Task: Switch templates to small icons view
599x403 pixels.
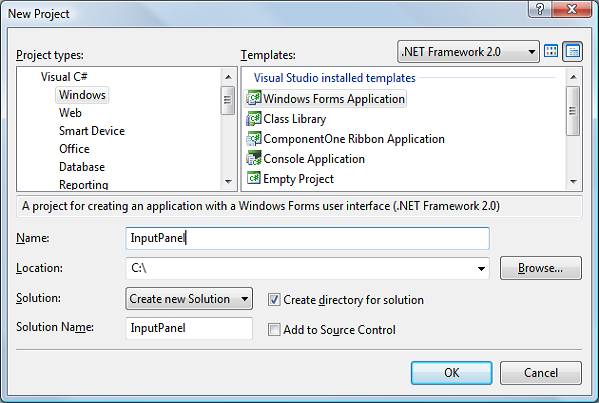Action: point(573,51)
